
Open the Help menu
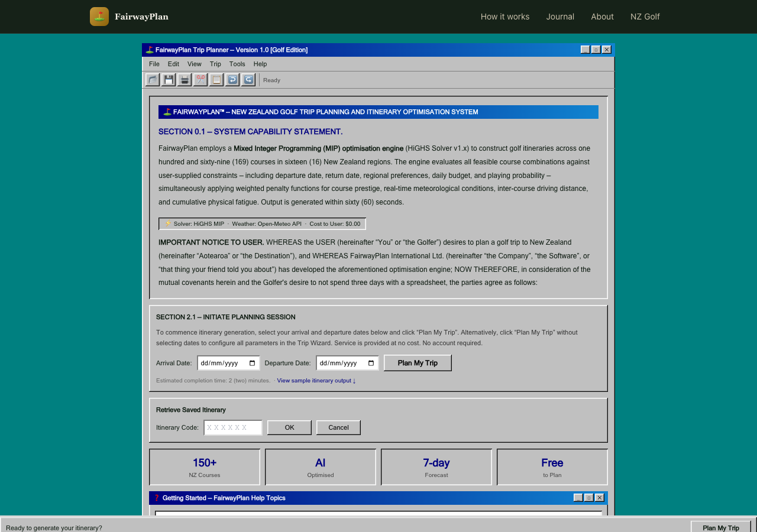[x=260, y=64]
